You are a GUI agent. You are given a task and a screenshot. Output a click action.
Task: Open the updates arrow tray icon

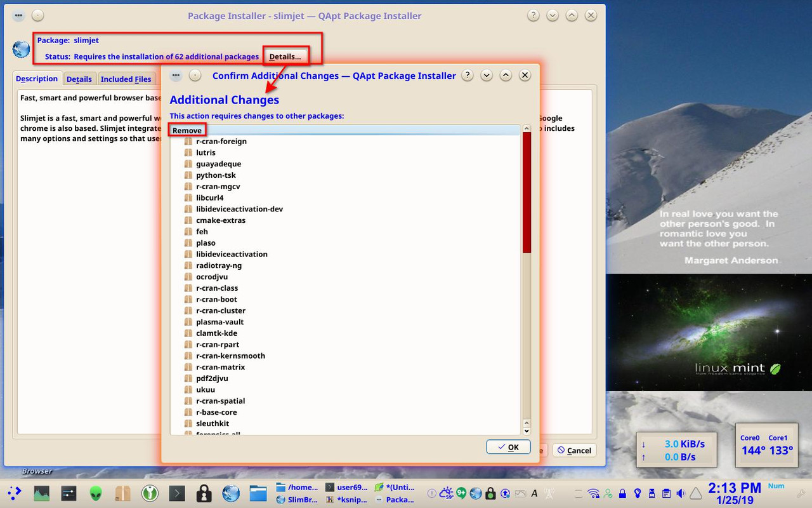pyautogui.click(x=505, y=493)
